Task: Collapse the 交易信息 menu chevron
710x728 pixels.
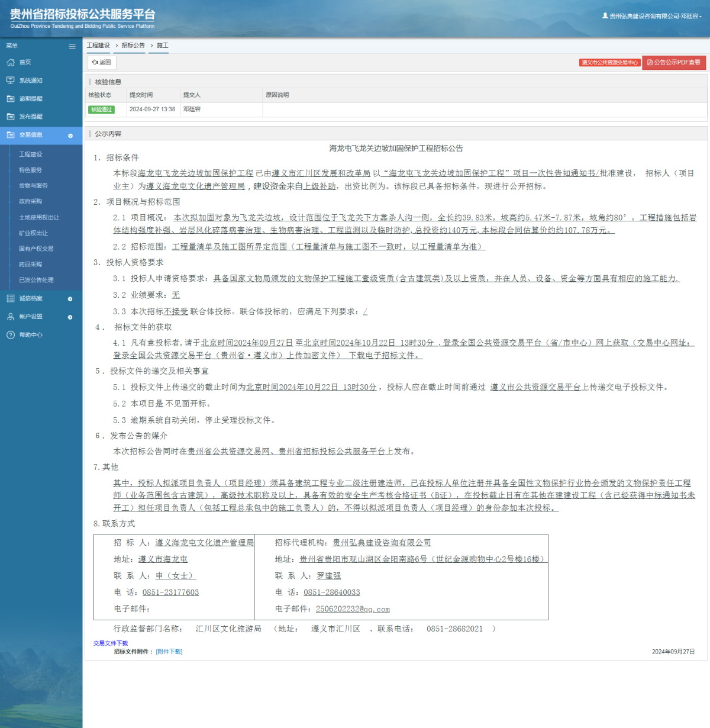Action: point(70,136)
